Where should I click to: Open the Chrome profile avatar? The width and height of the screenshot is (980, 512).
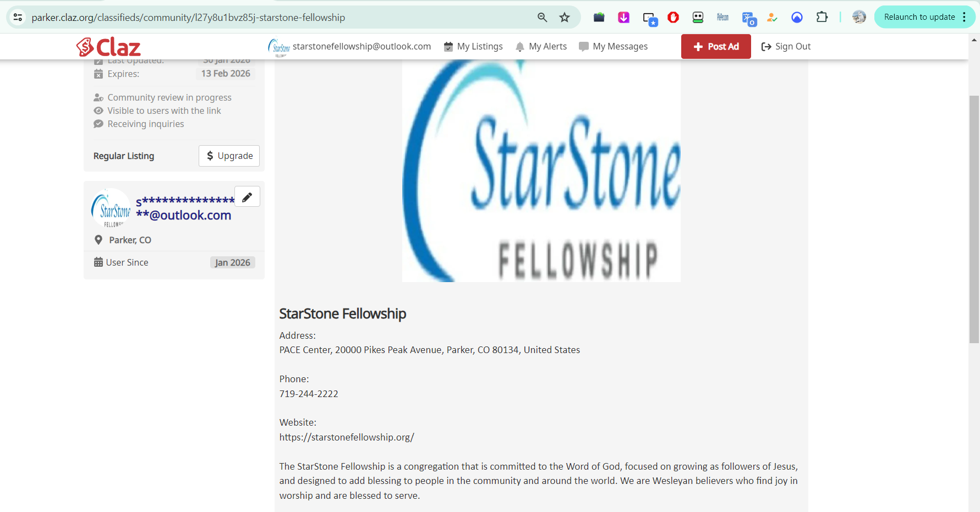tap(858, 18)
